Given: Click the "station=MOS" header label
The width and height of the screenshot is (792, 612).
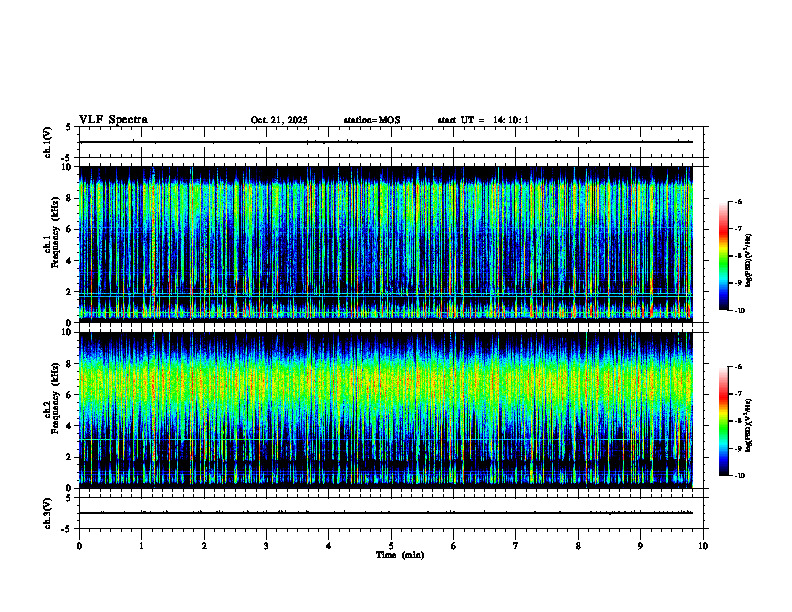Looking at the screenshot, I should tap(372, 120).
